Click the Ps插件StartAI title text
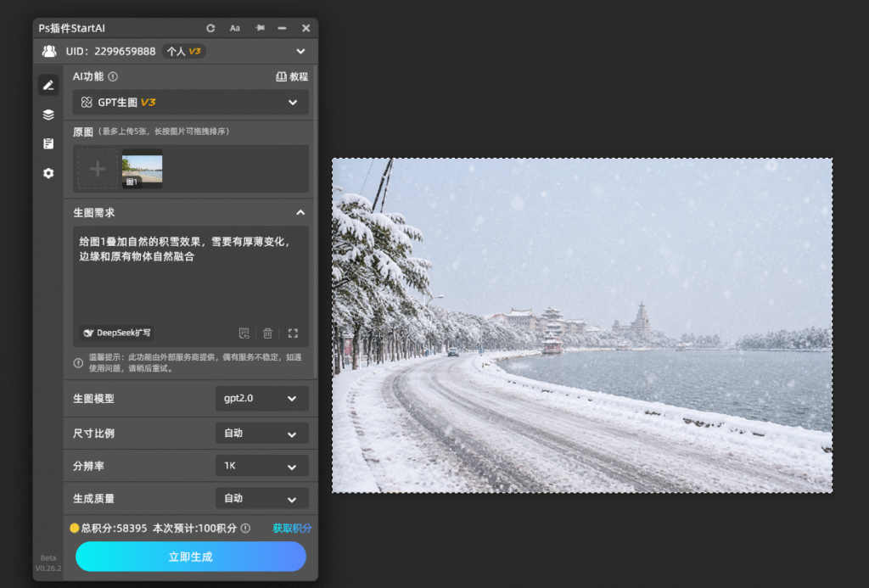The image size is (869, 588). point(71,28)
